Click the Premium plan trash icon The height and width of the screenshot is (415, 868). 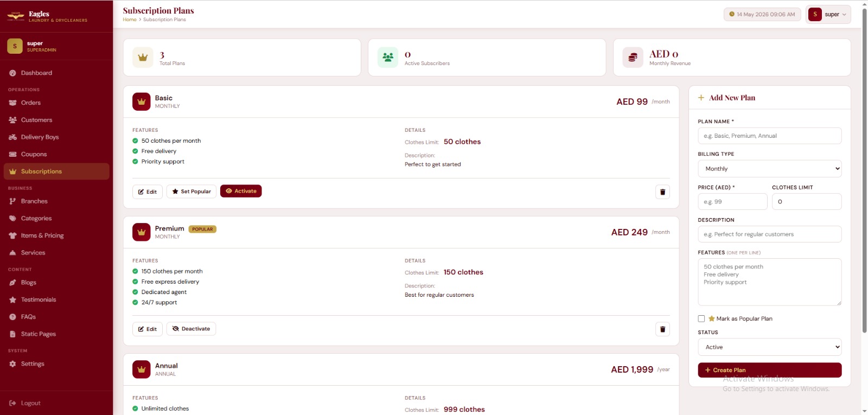point(662,329)
